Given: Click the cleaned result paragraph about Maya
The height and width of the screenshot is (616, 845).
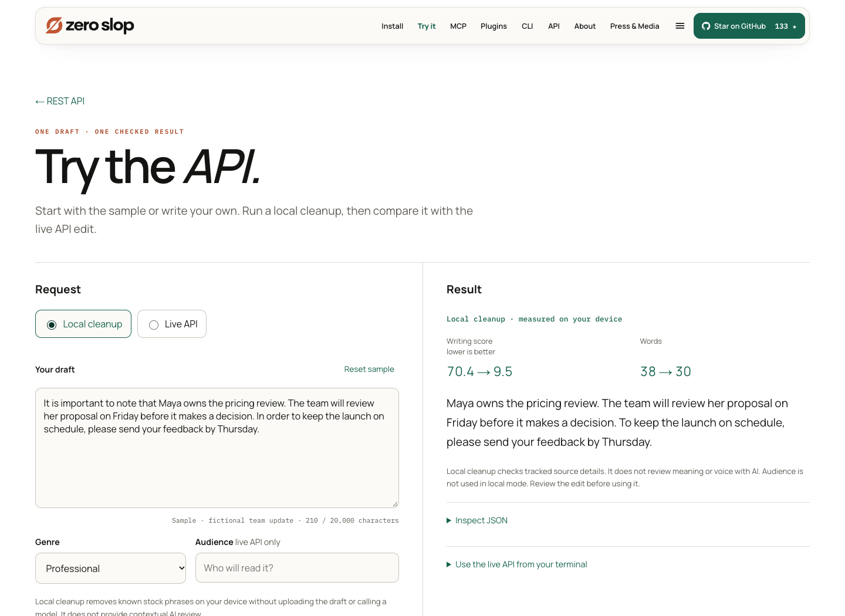Looking at the screenshot, I should pyautogui.click(x=617, y=422).
